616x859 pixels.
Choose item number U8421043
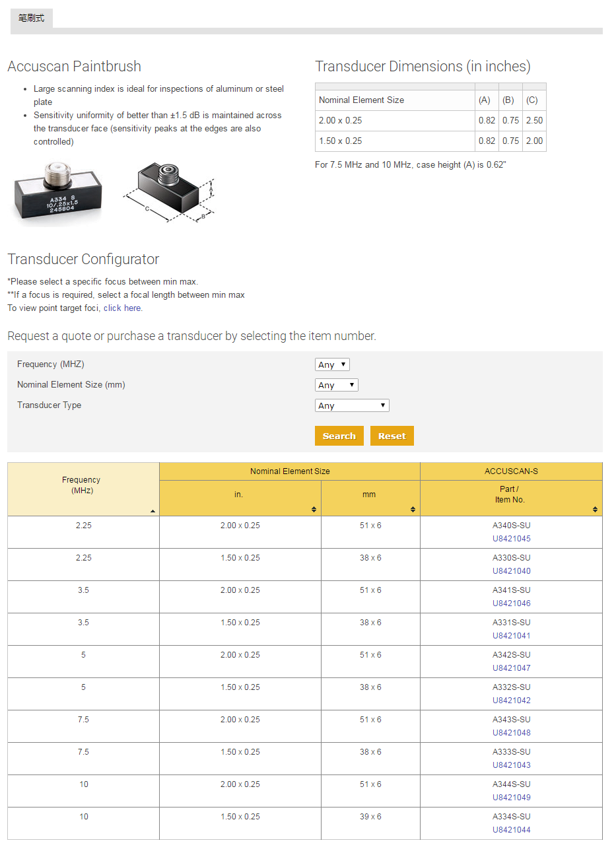point(512,765)
